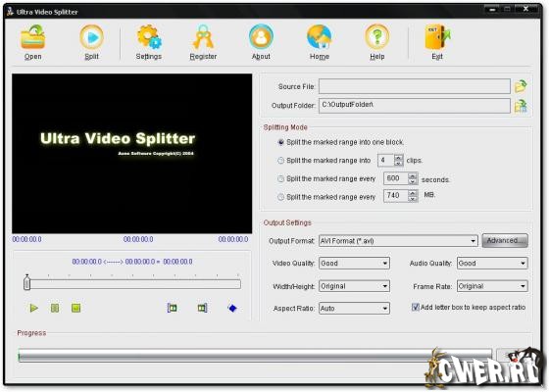The width and height of the screenshot is (549, 392).
Task: Click the green play button
Action: (33, 308)
